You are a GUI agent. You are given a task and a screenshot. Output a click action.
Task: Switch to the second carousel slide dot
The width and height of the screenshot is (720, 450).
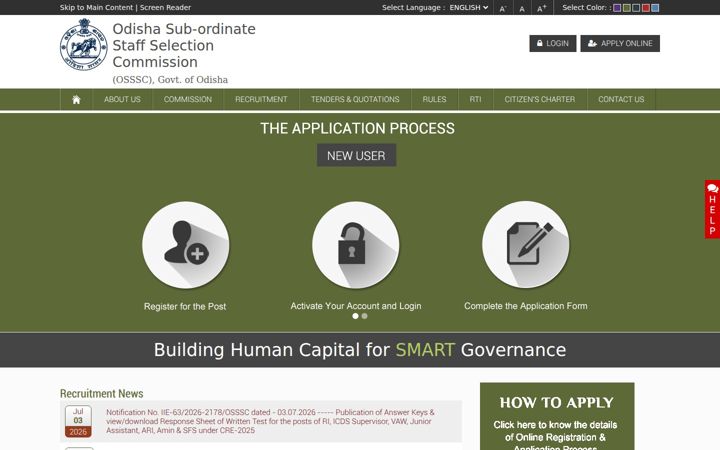click(364, 316)
